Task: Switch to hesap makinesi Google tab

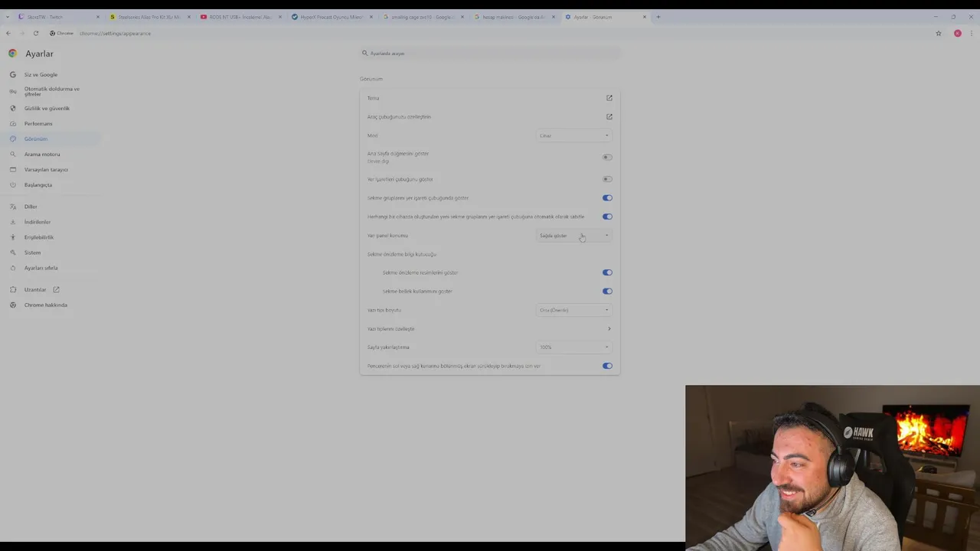Action: [x=514, y=17]
